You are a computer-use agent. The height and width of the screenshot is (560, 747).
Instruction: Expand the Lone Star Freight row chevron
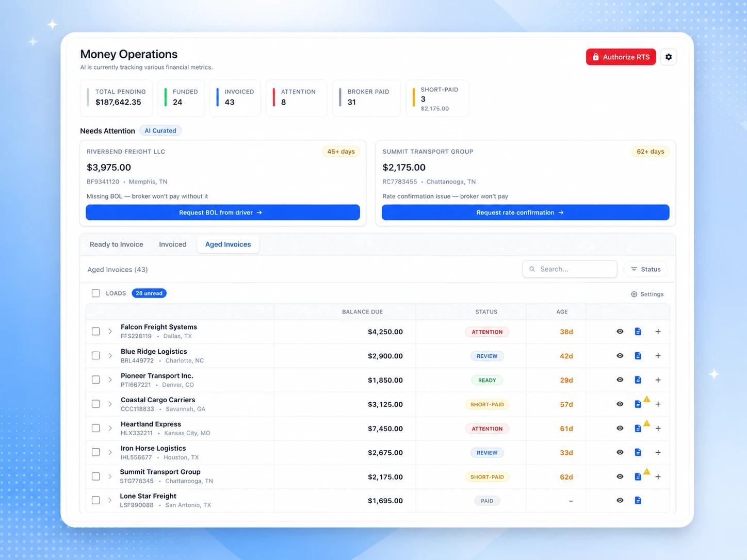pyautogui.click(x=110, y=501)
